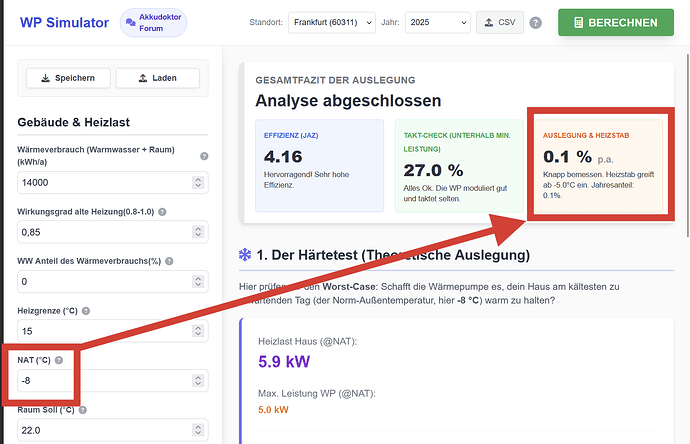Click the snowflake icon by Der Härtetest heading
Image resolution: width=690 pixels, height=444 pixels.
tap(245, 255)
